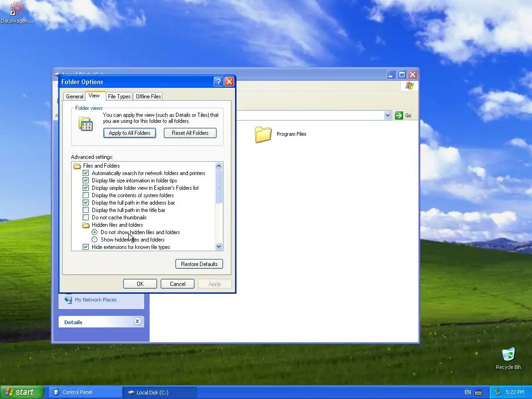Click Local Disk (C:) taskbar button
532x399 pixels.
coord(159,393)
